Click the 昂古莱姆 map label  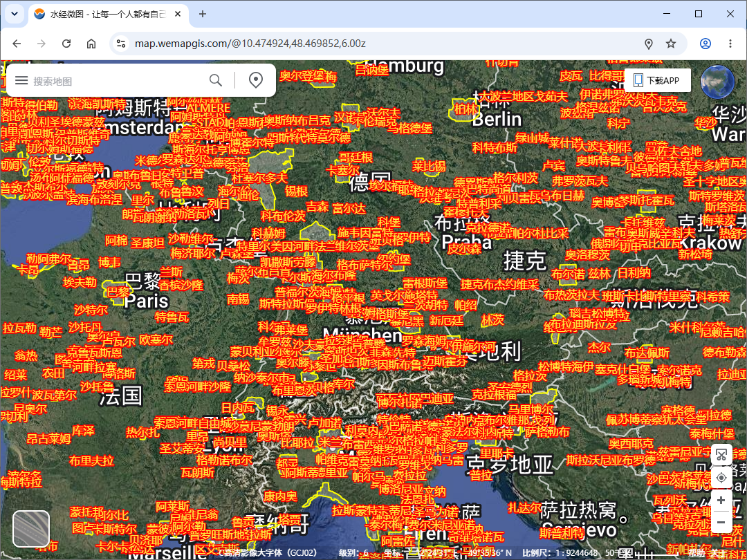48,438
